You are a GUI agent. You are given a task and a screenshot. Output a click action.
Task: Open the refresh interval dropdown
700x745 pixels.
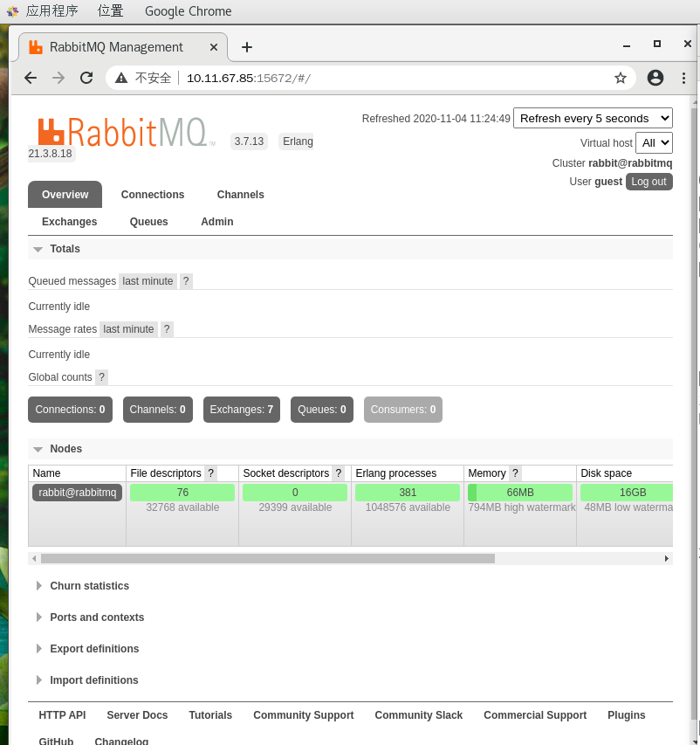pos(594,118)
